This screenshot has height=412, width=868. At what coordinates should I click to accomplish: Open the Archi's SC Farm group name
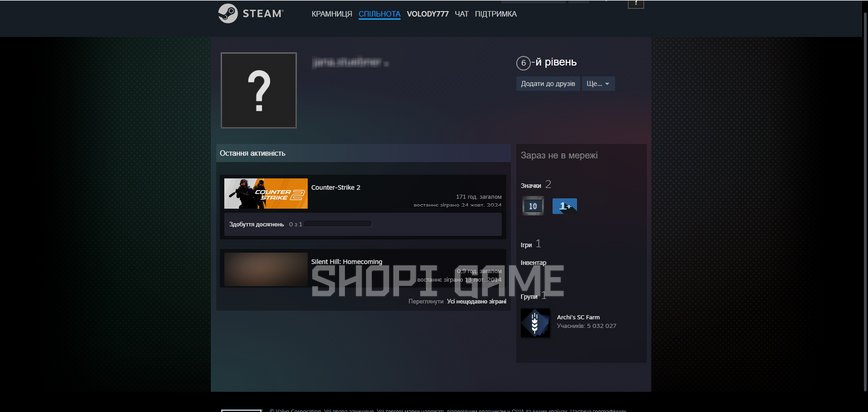578,318
